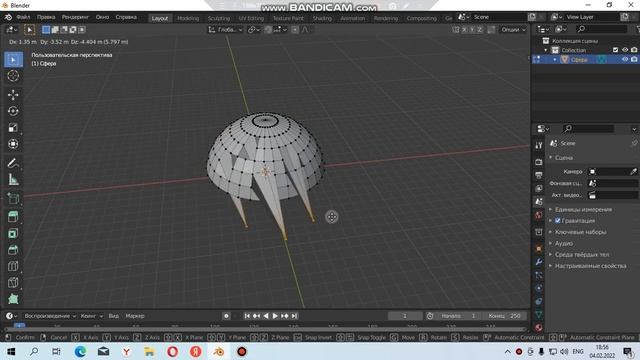
Task: Expand the Настраиваемые свойства panel
Action: point(590,266)
